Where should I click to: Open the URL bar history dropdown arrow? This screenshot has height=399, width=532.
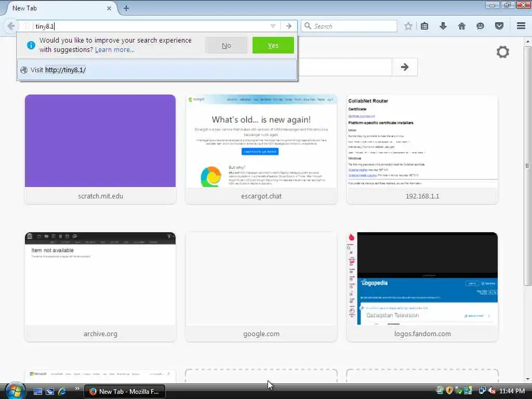[x=273, y=26]
